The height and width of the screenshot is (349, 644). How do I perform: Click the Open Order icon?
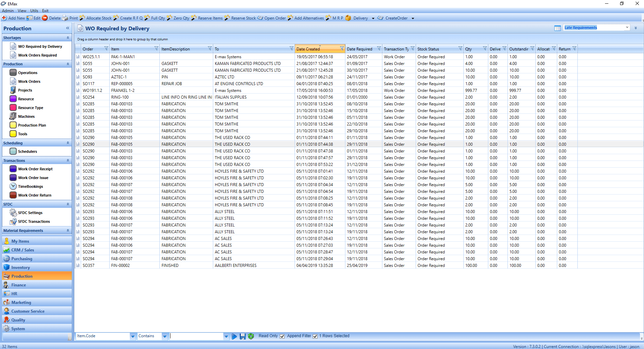pos(260,18)
